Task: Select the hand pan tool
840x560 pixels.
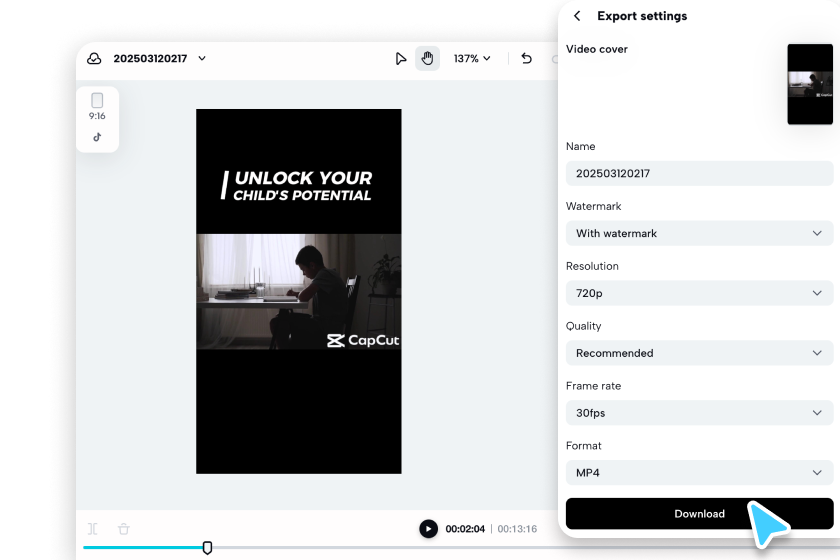Action: (428, 58)
